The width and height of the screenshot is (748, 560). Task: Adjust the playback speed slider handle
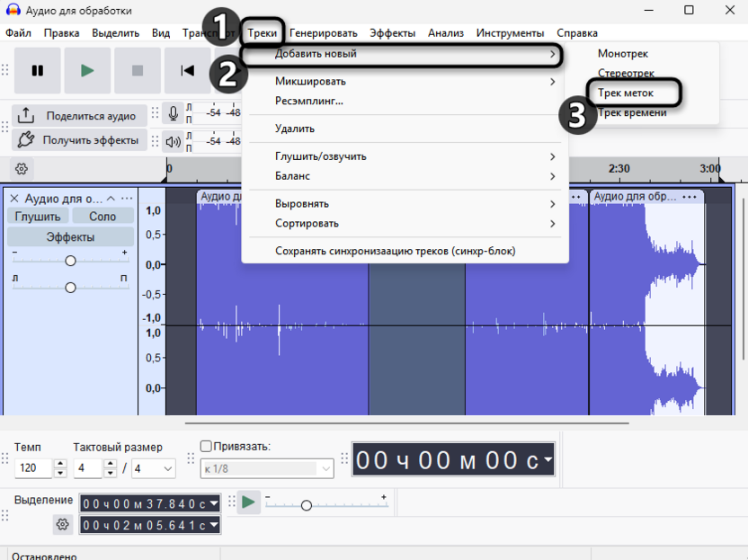(x=307, y=504)
